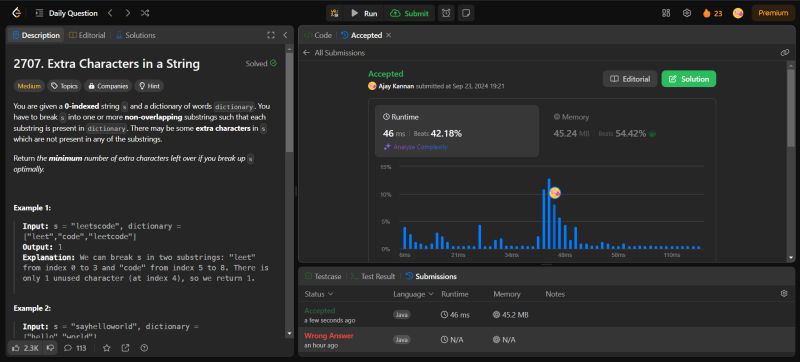The image size is (800, 362).
Task: Switch to the Description tab
Action: point(36,35)
